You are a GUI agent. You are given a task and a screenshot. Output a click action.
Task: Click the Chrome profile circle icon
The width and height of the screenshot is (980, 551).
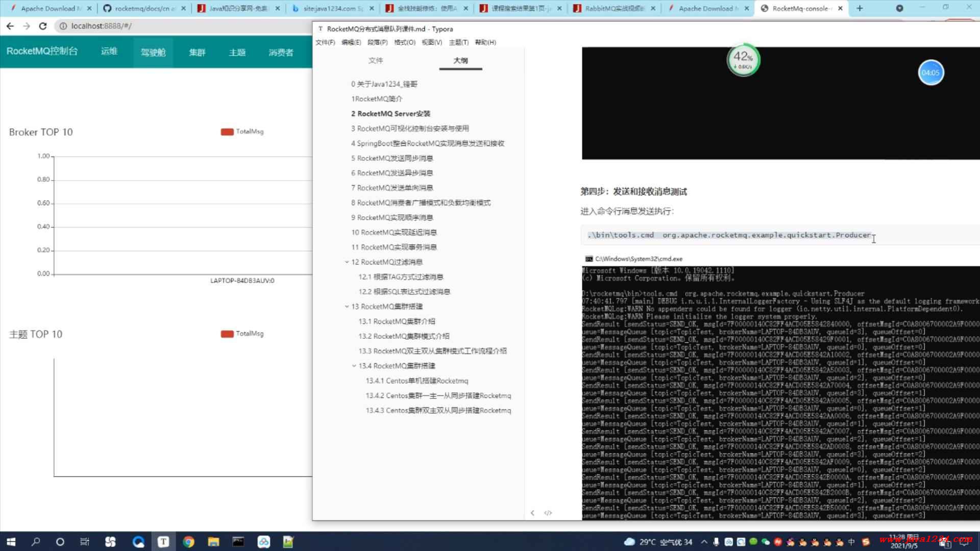(899, 8)
